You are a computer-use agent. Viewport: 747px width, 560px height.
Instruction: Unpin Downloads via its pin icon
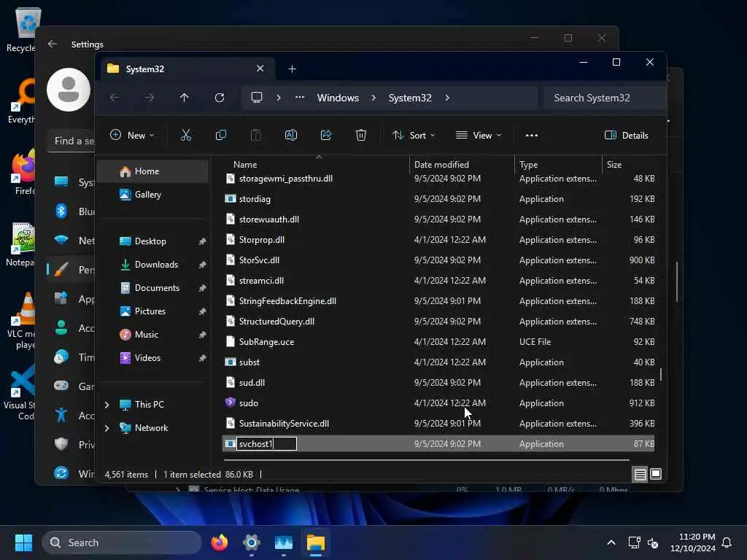pos(203,265)
